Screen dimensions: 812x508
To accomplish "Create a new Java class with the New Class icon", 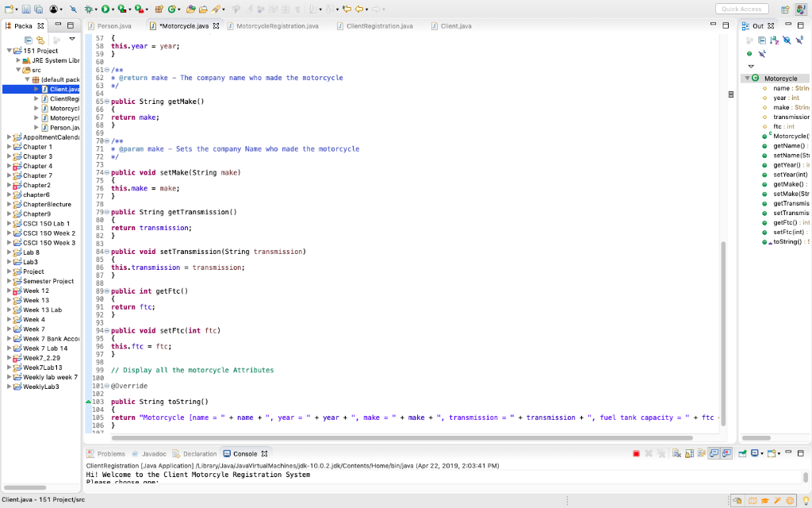I will click(x=172, y=10).
